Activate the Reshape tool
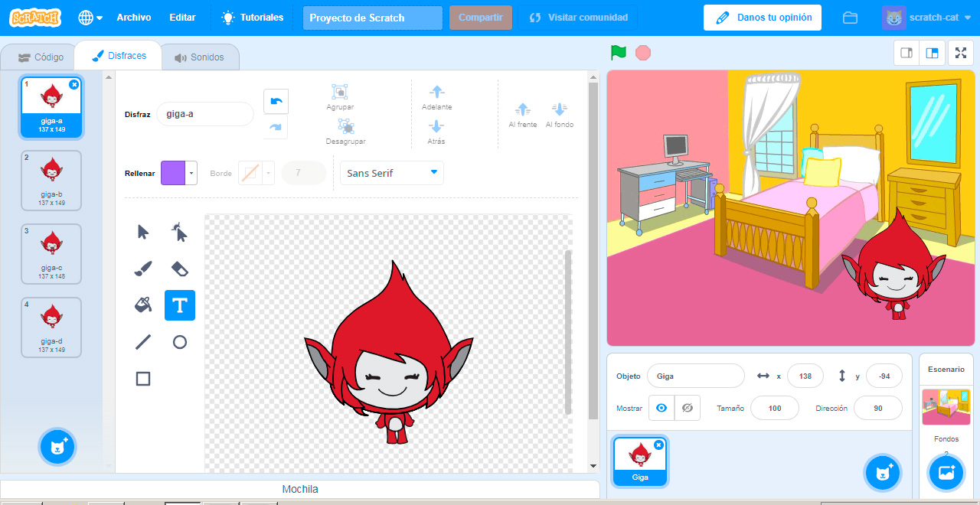 [180, 232]
